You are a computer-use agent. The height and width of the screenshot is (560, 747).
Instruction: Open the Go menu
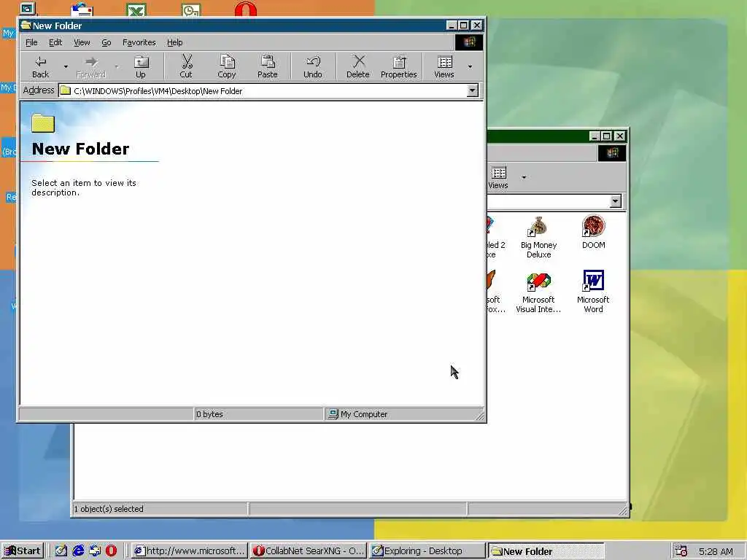pos(107,42)
